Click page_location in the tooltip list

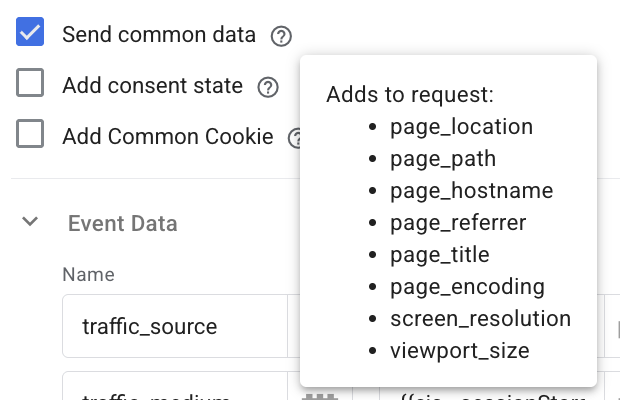(x=461, y=127)
